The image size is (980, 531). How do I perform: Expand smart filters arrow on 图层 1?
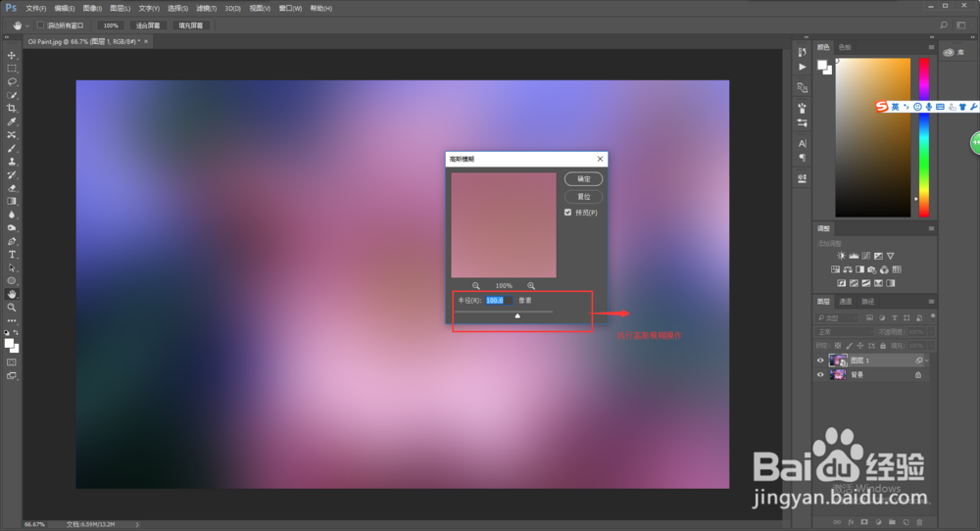[927, 361]
